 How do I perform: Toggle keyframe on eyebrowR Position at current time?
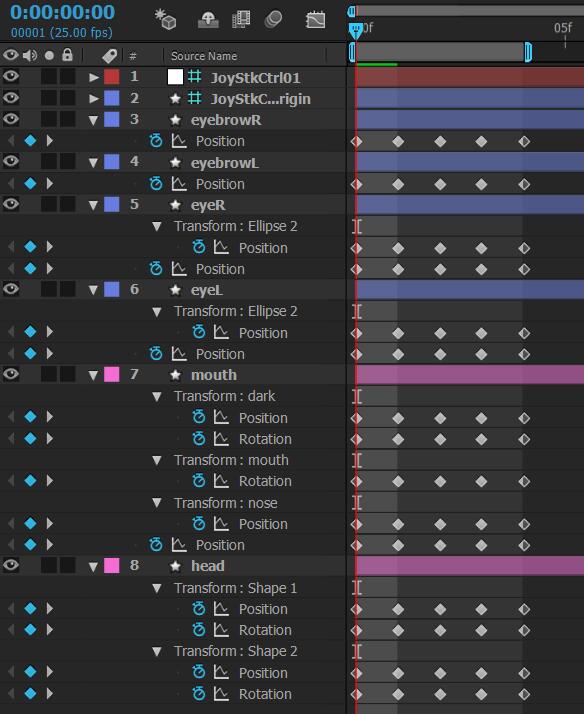click(30, 141)
